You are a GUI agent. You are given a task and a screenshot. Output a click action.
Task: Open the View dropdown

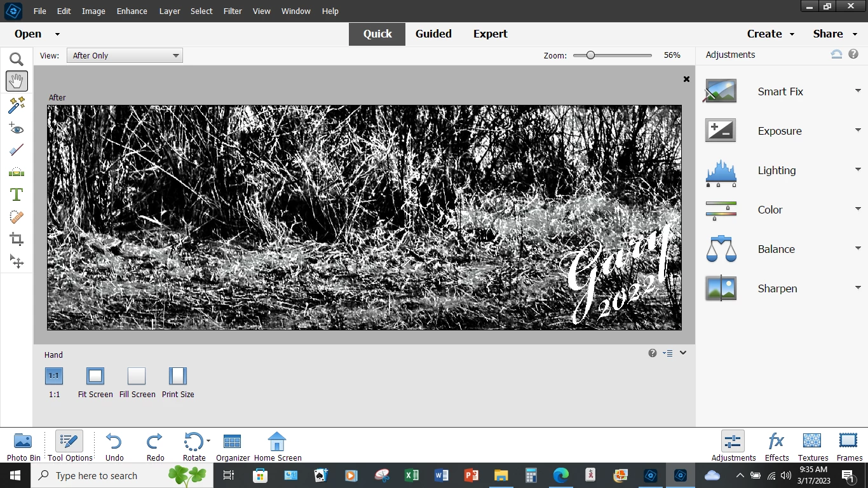125,55
